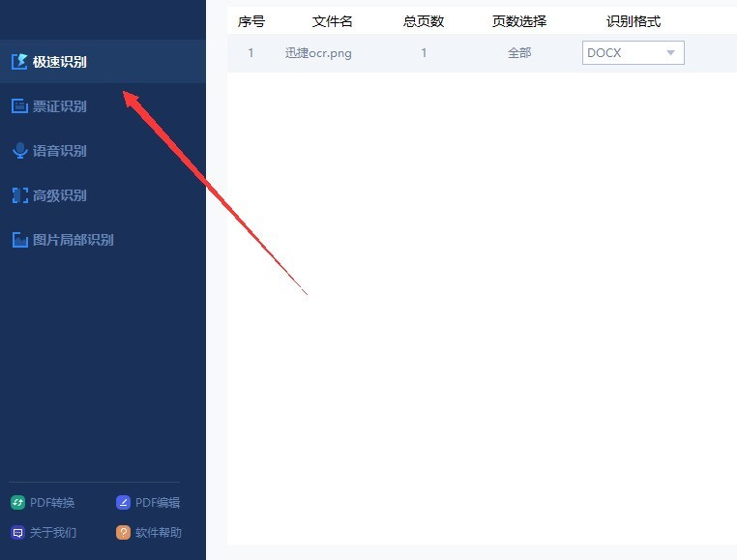
Task: Click the 总页数 column header
Action: (x=424, y=21)
